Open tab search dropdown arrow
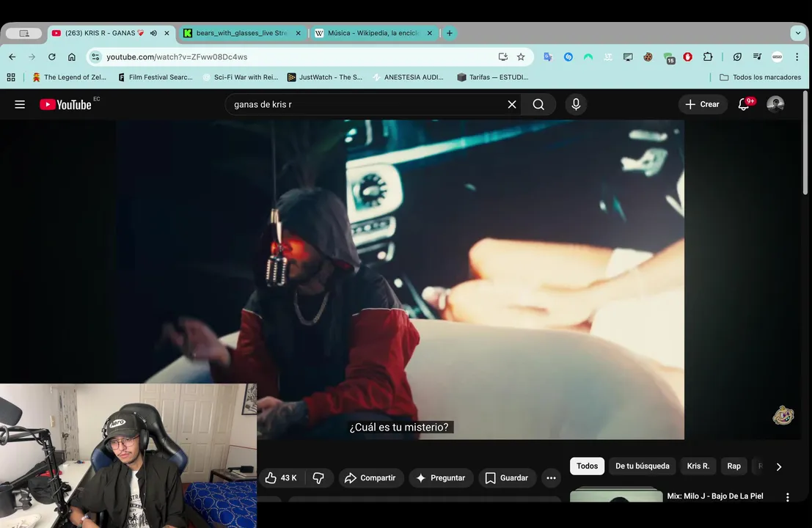The image size is (812, 528). [798, 33]
